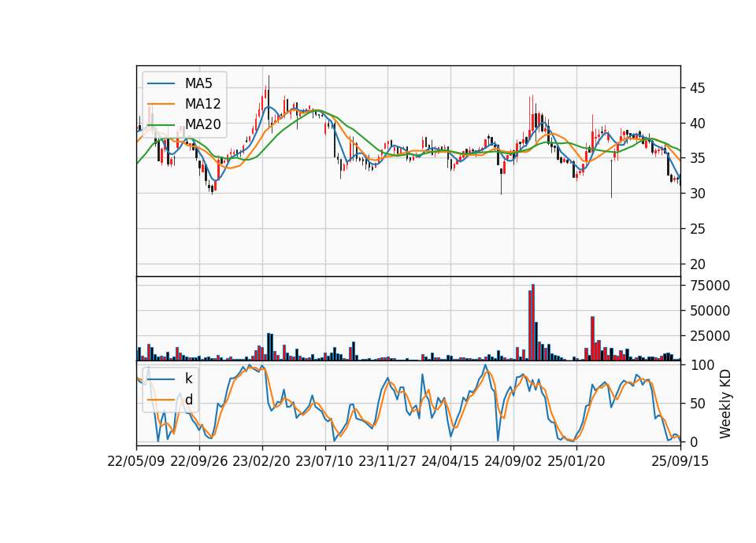Click the 22/05/09 date label
The height and width of the screenshot is (543, 756).
(136, 461)
